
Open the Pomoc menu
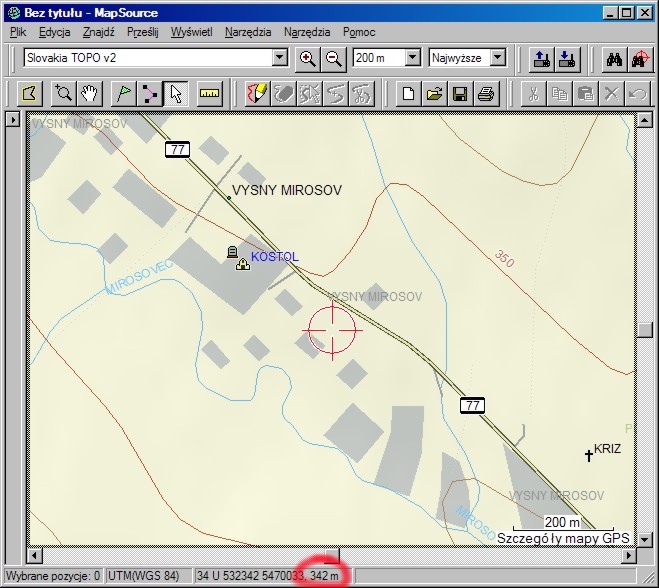click(x=359, y=32)
